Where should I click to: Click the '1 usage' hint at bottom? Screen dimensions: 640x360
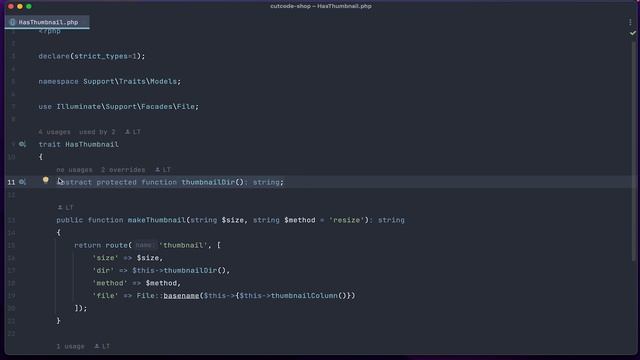[70, 346]
